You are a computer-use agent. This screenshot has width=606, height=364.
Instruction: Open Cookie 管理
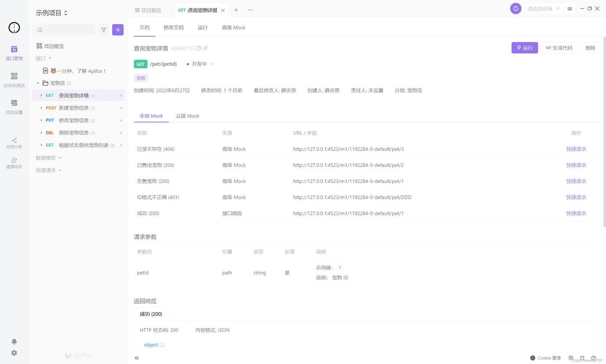(545, 358)
